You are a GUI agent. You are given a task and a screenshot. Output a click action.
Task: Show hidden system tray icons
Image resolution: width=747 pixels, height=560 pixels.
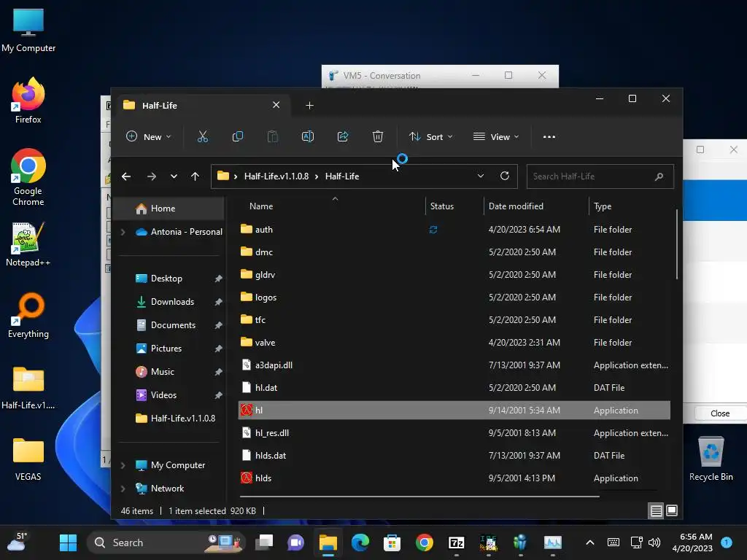pyautogui.click(x=589, y=542)
